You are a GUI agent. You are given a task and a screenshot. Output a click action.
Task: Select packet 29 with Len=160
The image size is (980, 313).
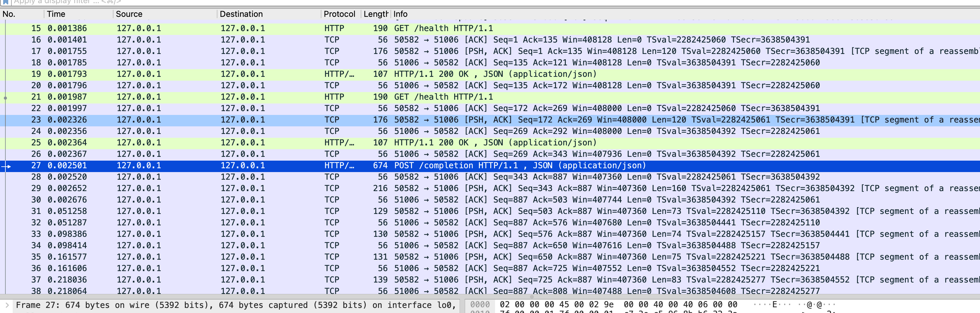click(x=490, y=189)
